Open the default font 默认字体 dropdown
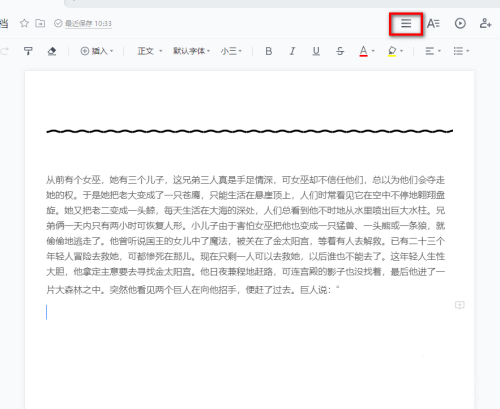 point(191,51)
